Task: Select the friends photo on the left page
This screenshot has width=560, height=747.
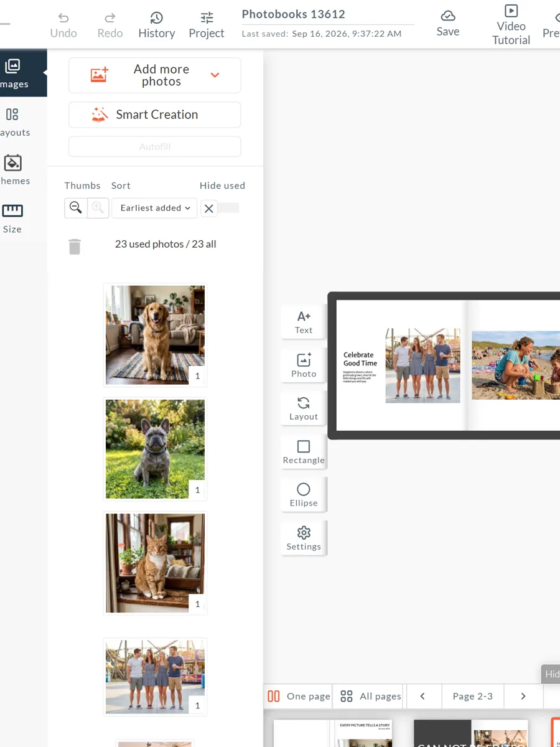Action: click(423, 365)
